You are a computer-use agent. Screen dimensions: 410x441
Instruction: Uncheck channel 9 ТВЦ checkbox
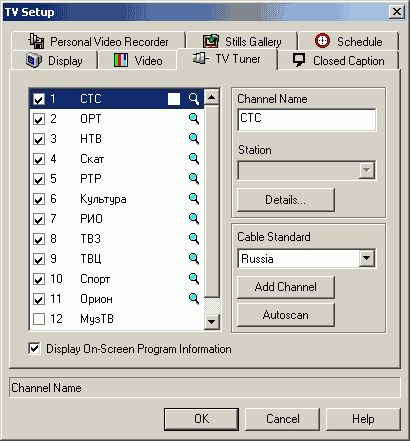coord(39,259)
